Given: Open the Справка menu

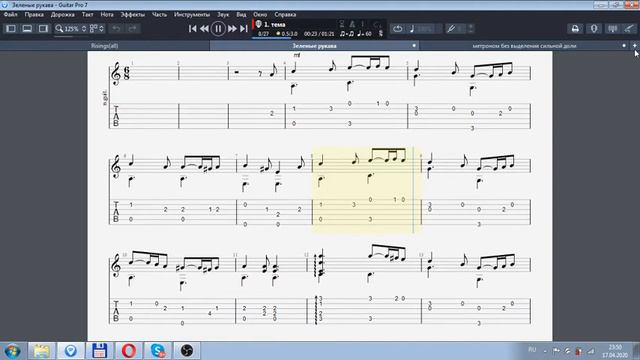Looking at the screenshot, I should click(x=285, y=14).
